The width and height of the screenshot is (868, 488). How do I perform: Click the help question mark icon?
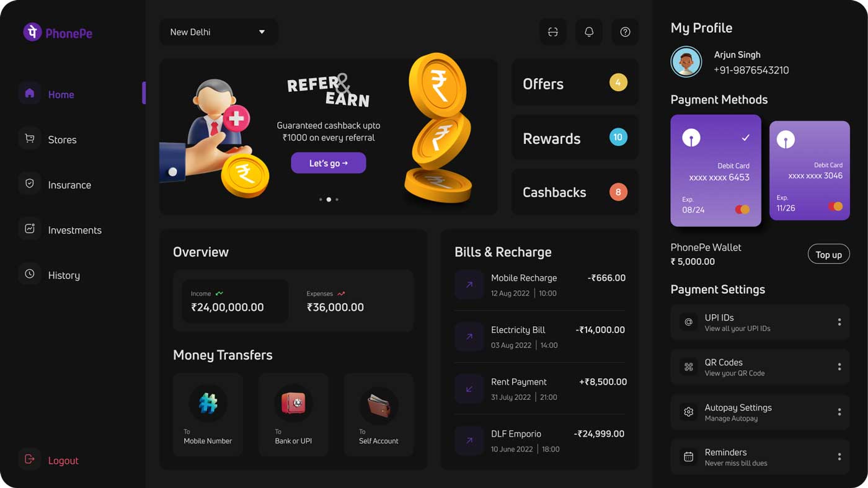point(625,32)
